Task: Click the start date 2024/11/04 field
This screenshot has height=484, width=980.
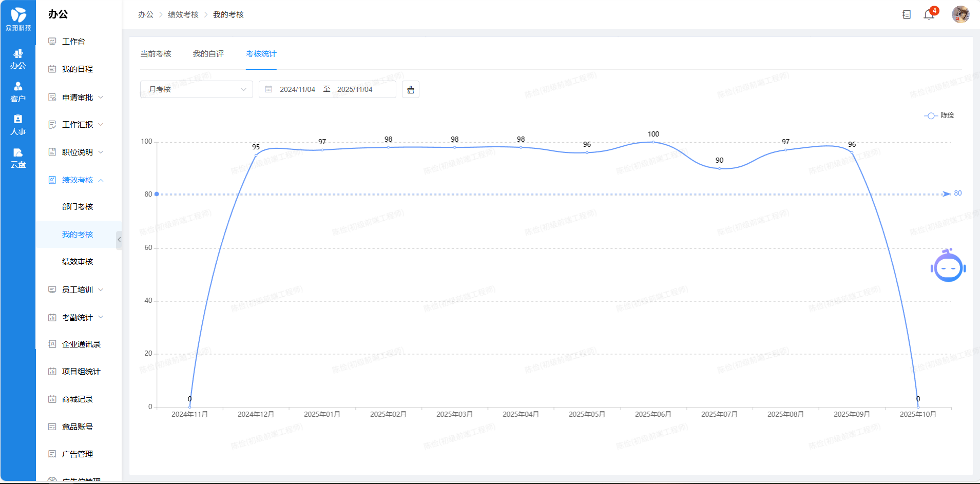Action: [x=297, y=89]
